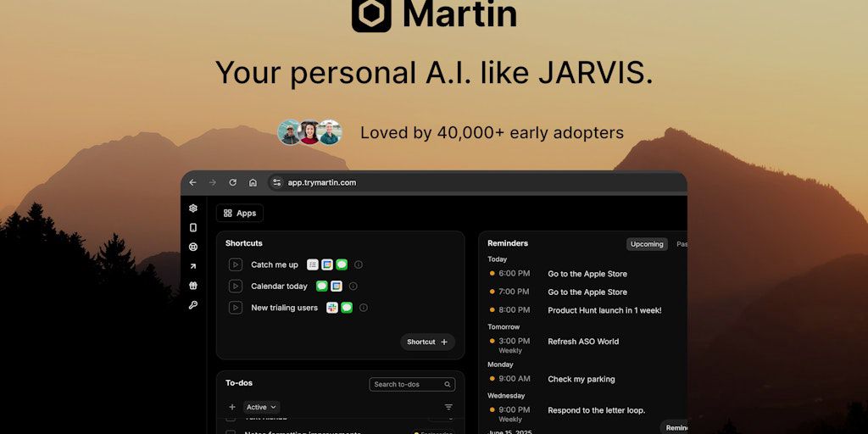Go to the browser home icon
This screenshot has width=868, height=434.
point(253,183)
